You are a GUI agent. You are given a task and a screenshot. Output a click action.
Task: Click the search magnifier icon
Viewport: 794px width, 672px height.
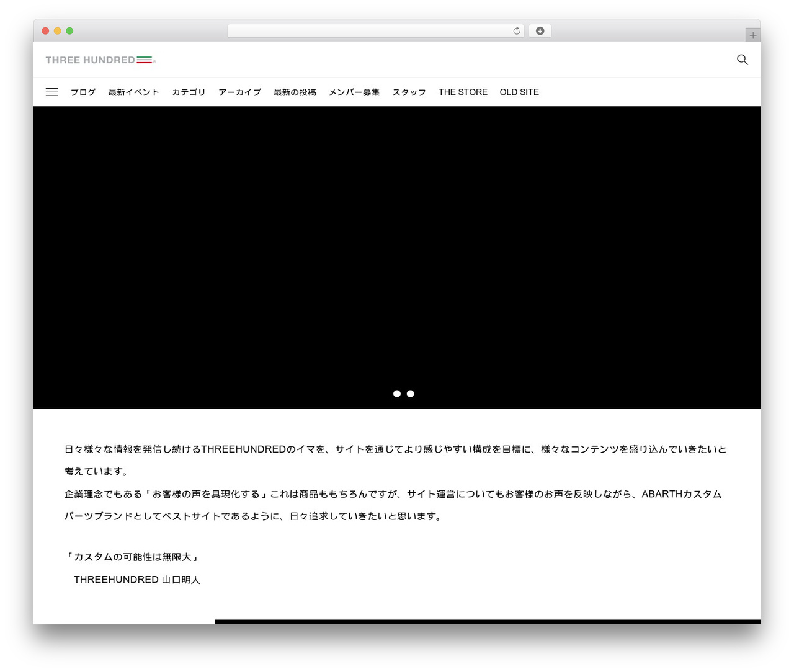742,60
